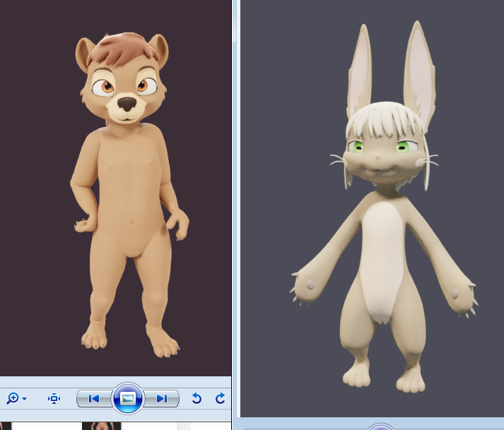Image resolution: width=504 pixels, height=430 pixels.
Task: Rotate the picture clockwise
Action: tap(220, 398)
